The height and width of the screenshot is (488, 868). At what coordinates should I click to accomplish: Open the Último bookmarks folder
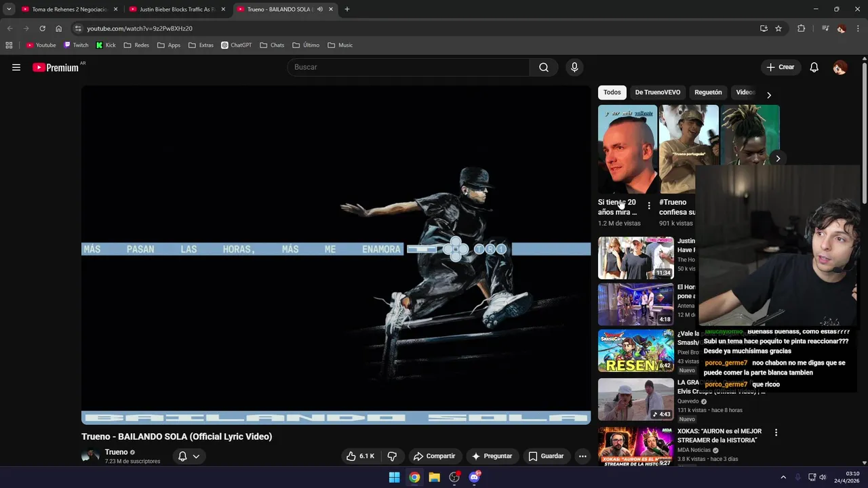pyautogui.click(x=306, y=45)
